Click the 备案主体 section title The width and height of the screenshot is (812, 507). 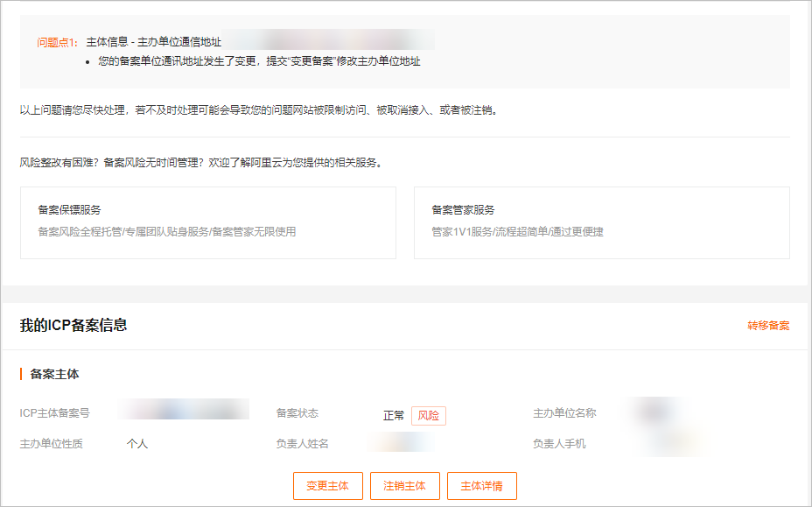[54, 374]
